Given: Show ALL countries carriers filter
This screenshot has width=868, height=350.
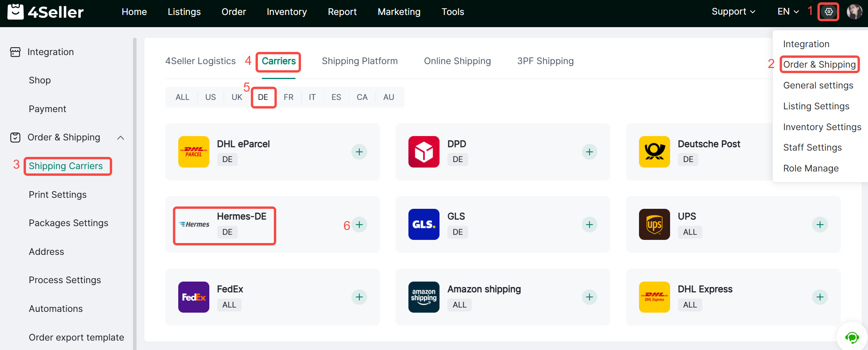Looking at the screenshot, I should click(182, 97).
